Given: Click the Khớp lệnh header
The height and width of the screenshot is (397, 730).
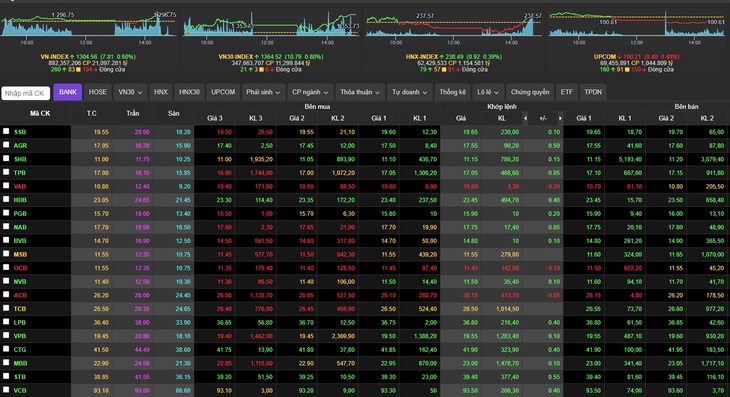Looking at the screenshot, I should pos(502,107).
